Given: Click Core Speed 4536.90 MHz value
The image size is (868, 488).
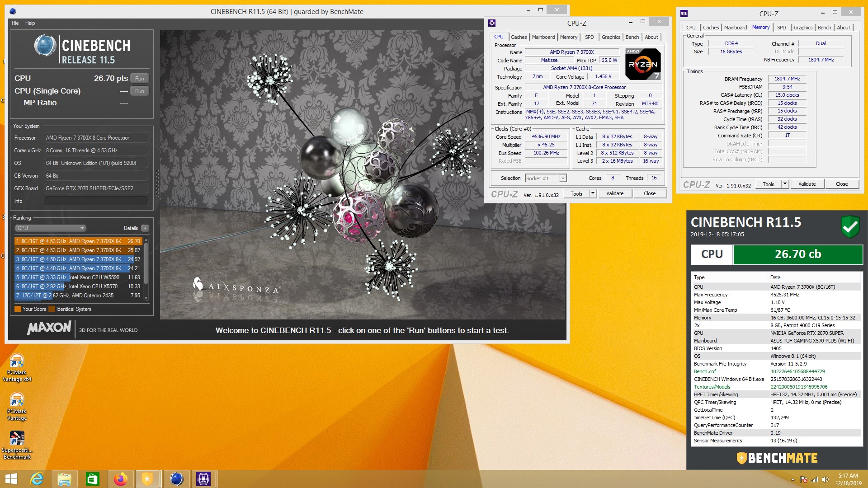Looking at the screenshot, I should point(546,136).
